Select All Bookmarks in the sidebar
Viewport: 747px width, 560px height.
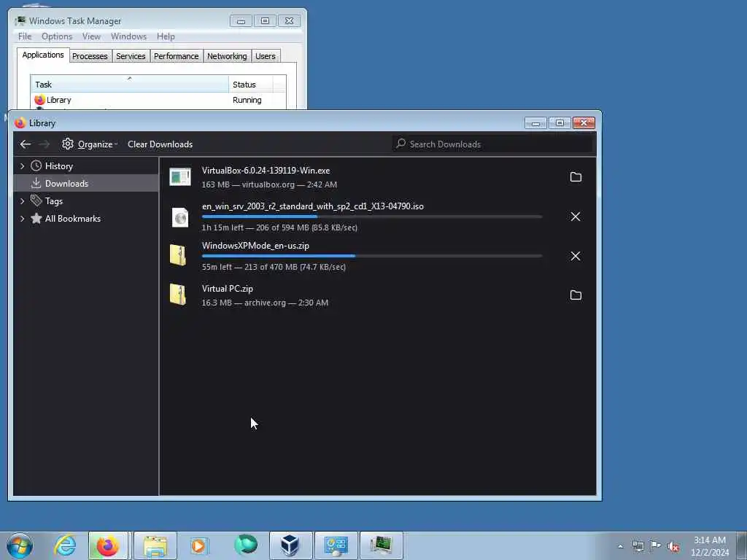coord(72,219)
